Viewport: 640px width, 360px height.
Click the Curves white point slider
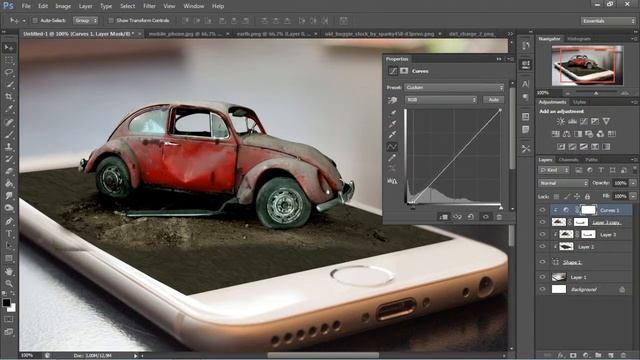coord(501,208)
